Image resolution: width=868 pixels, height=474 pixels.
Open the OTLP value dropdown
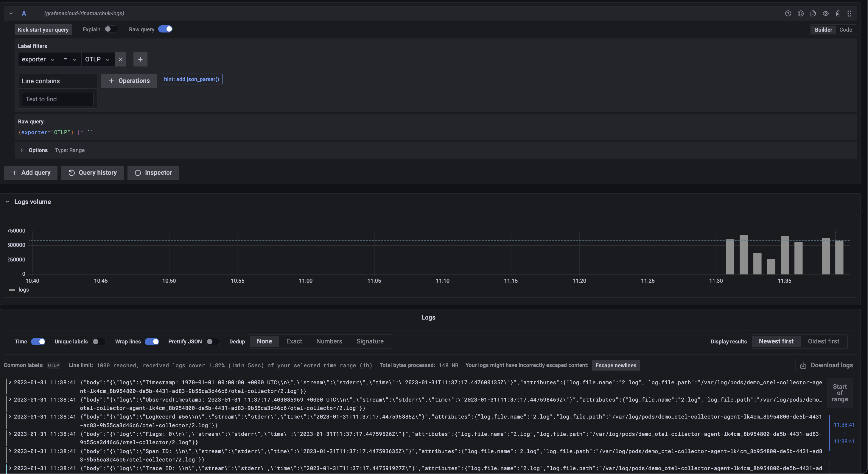(x=98, y=59)
